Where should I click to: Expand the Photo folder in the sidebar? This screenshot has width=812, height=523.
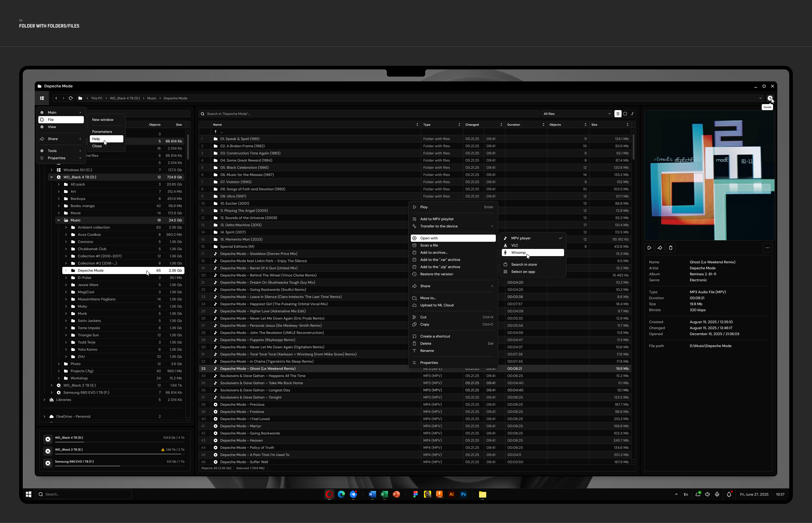coord(58,364)
